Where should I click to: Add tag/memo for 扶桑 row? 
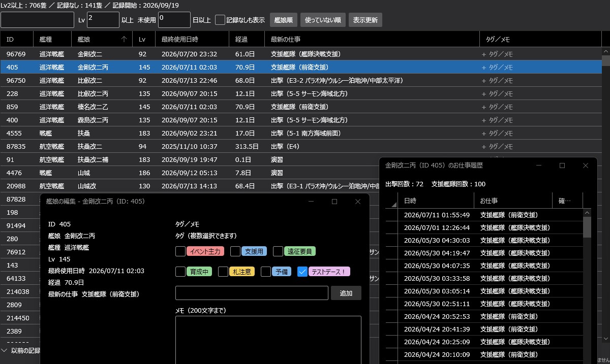[x=497, y=133]
